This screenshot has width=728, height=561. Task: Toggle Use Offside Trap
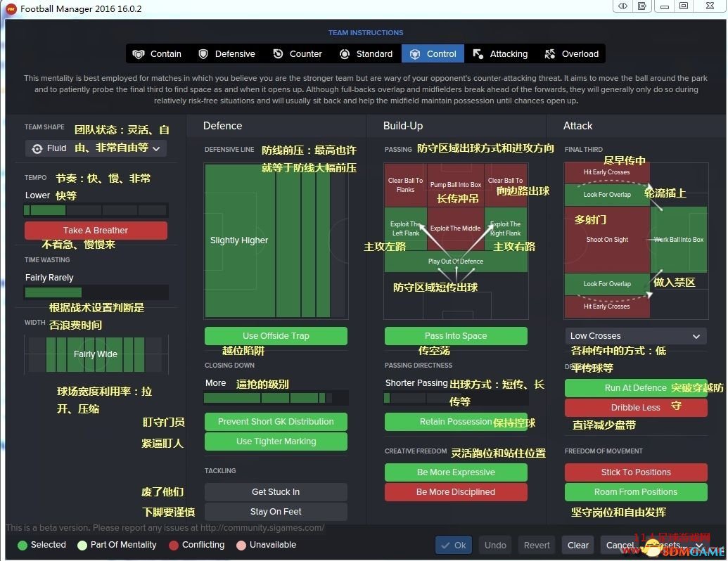(x=276, y=336)
